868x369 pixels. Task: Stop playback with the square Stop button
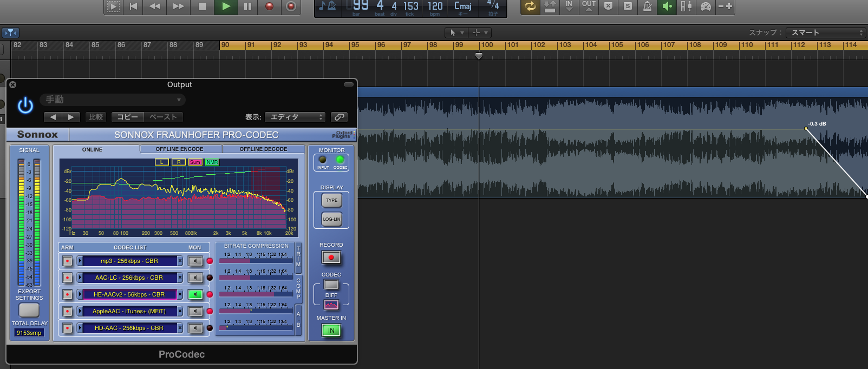coord(202,6)
